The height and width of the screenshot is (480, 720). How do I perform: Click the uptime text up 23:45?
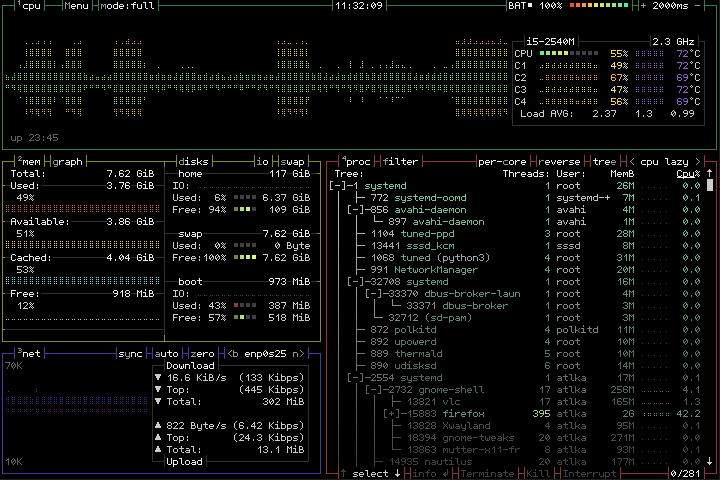click(34, 138)
